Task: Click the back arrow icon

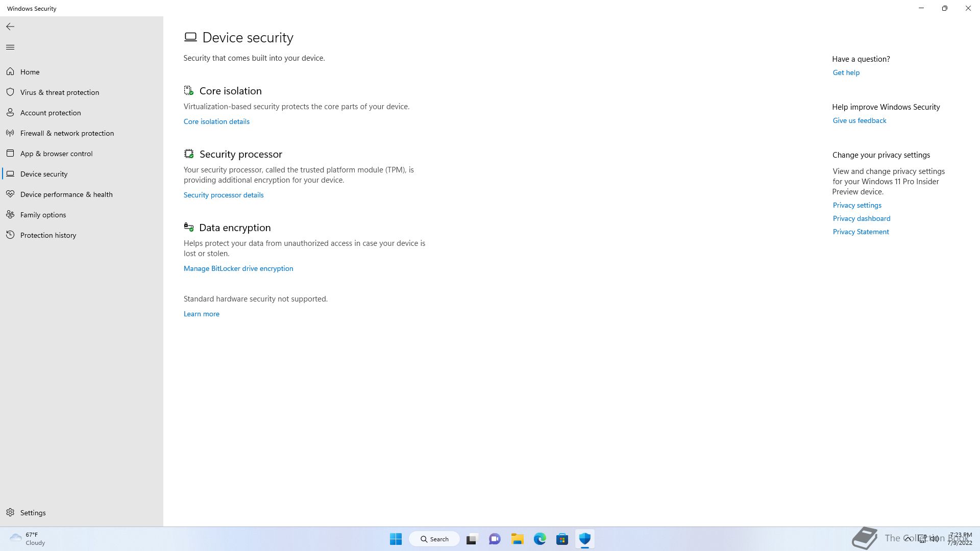Action: 10,27
